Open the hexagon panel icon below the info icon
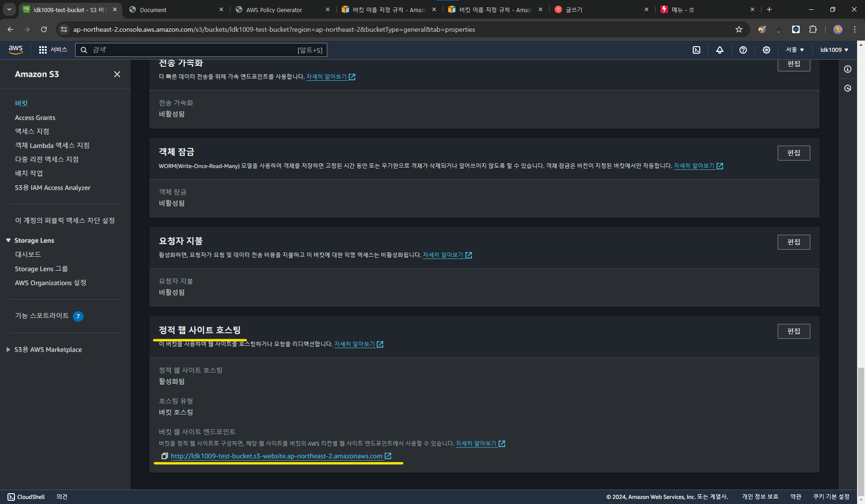 click(x=848, y=88)
